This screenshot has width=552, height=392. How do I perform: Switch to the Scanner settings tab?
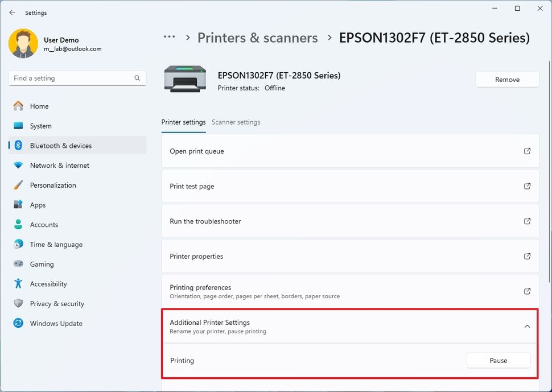236,122
